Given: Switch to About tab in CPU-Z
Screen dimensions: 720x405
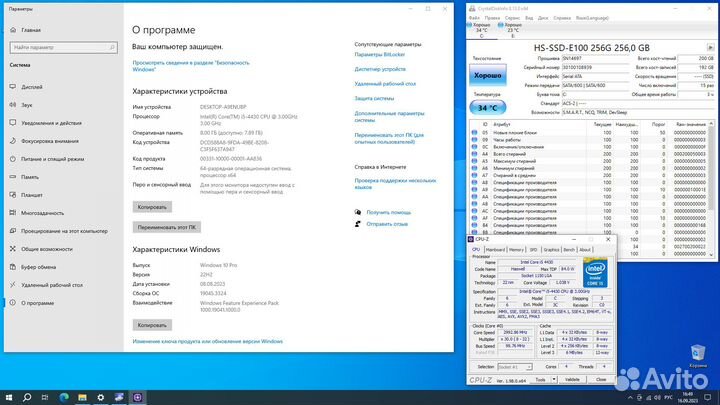Looking at the screenshot, I should (585, 249).
